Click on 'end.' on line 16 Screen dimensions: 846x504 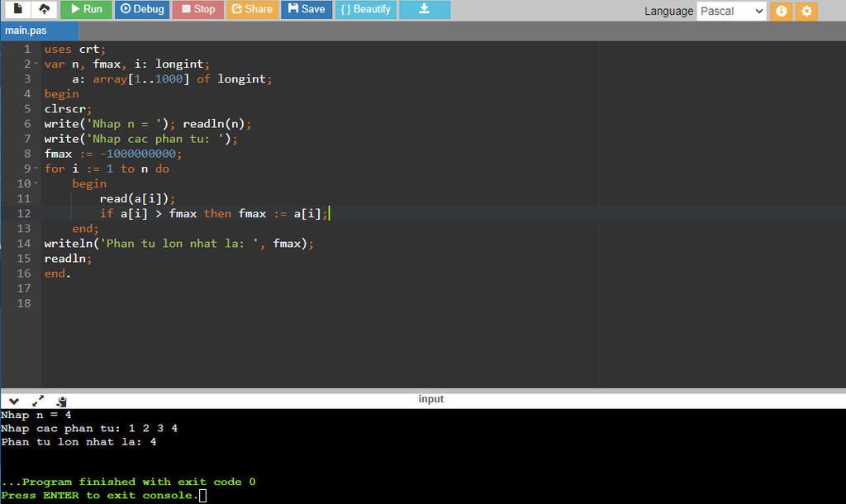57,273
